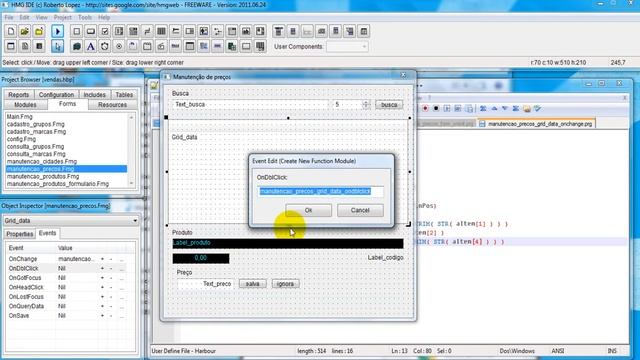This screenshot has height=360, width=640.
Task: Select the RadioGroup control tool
Action: 119,47
